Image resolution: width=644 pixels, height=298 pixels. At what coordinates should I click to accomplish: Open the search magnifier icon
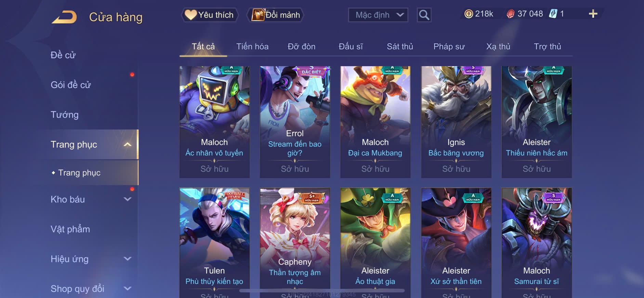tap(424, 15)
